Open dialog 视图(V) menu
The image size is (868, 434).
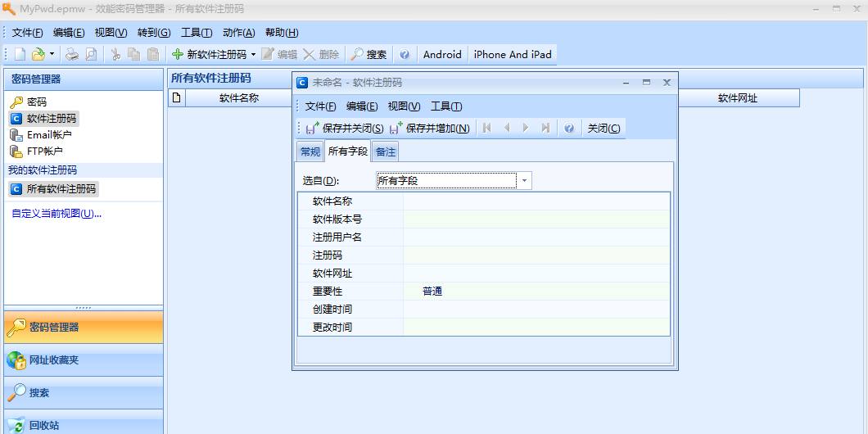tap(404, 106)
